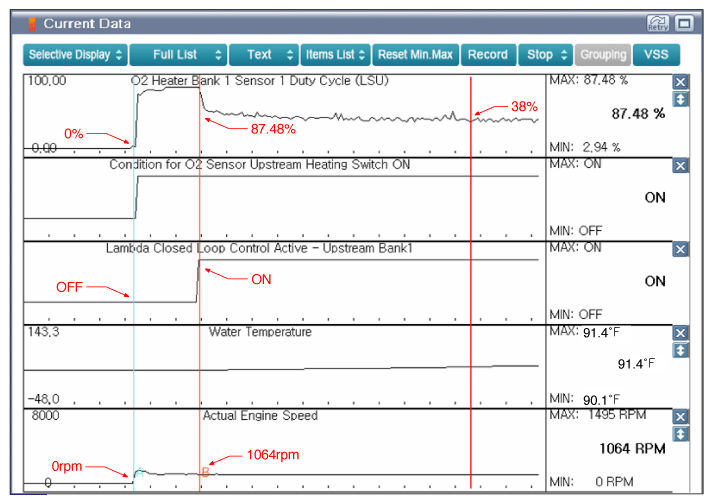Toggle the Grouping button
The width and height of the screenshot is (713, 504).
pyautogui.click(x=603, y=54)
